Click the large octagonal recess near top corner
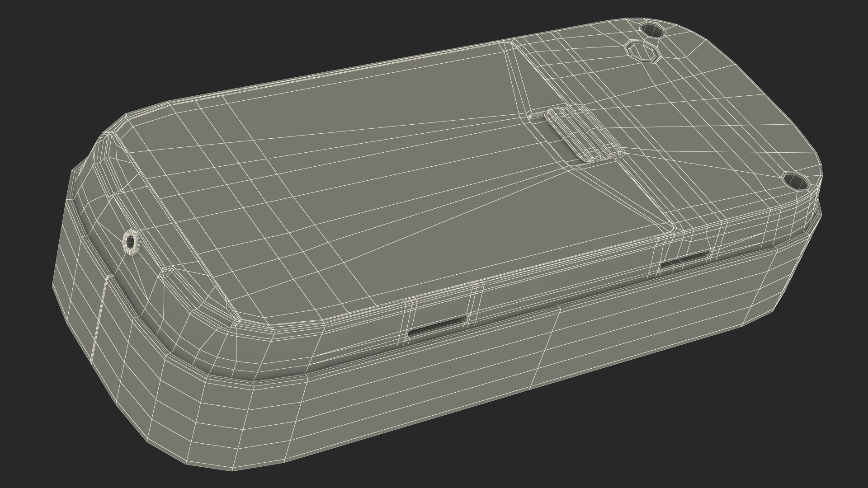The width and height of the screenshot is (868, 488). click(x=643, y=51)
